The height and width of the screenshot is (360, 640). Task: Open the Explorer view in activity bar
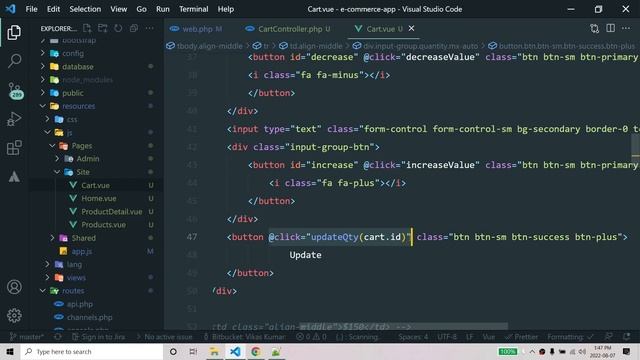pos(14,33)
